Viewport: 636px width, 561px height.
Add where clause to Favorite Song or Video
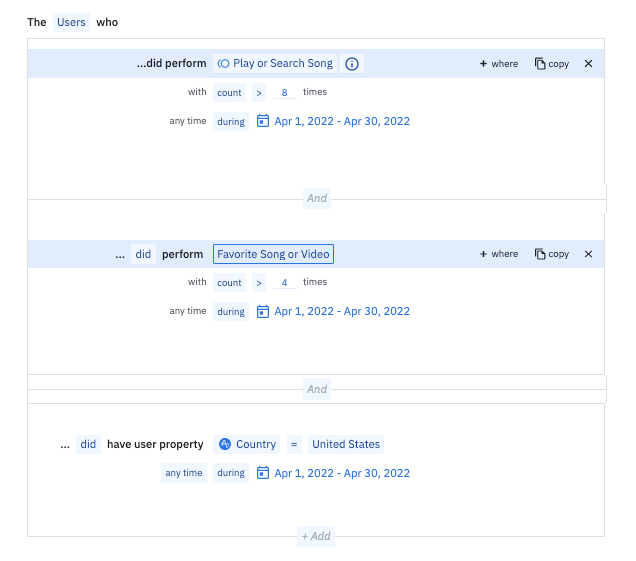(x=499, y=254)
